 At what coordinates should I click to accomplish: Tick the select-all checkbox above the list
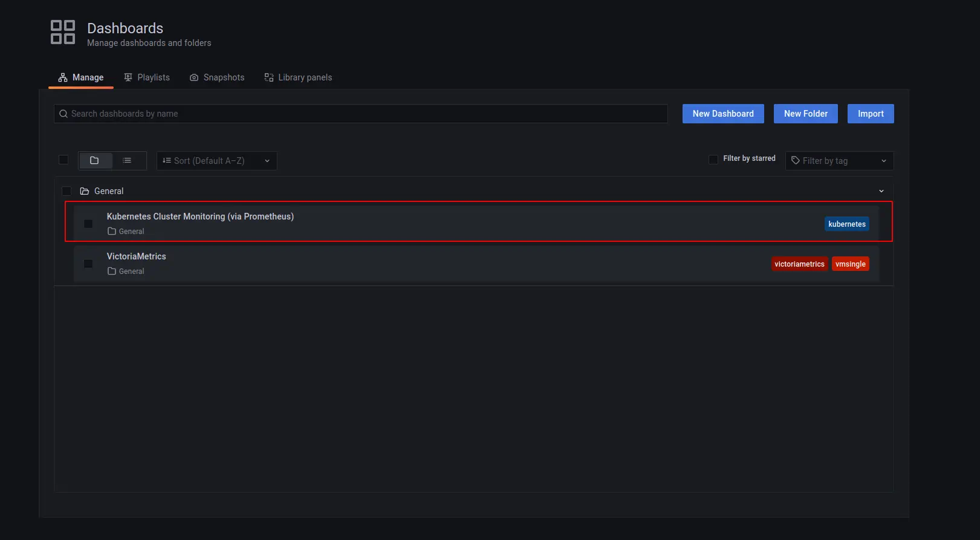[63, 160]
